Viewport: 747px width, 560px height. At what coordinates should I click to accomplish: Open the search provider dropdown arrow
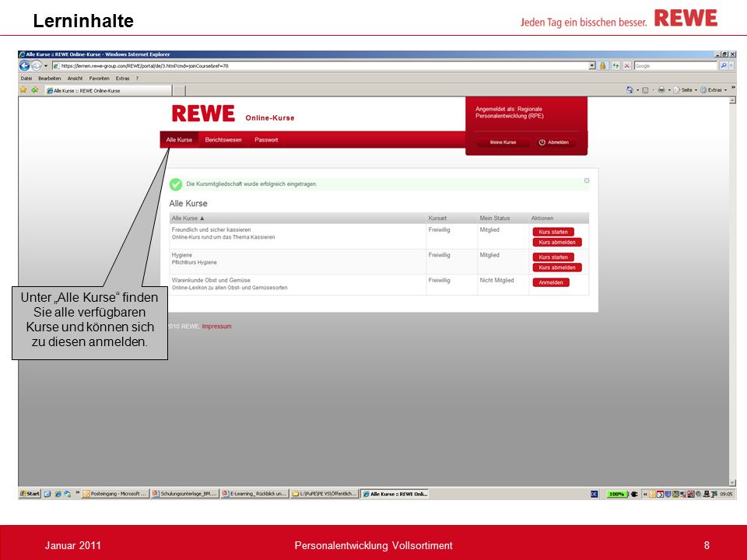tap(731, 65)
